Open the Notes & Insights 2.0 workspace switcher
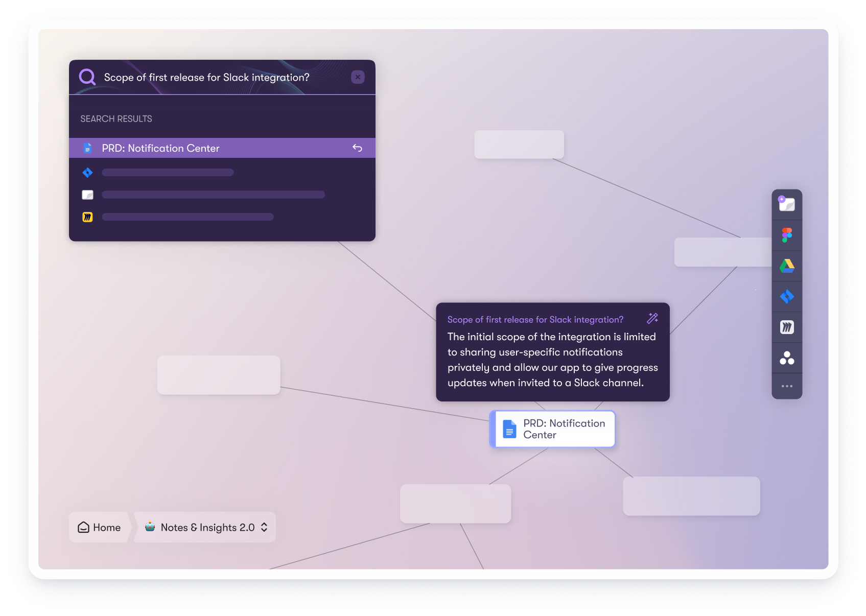Screen dimensions: 866x616 (205, 527)
